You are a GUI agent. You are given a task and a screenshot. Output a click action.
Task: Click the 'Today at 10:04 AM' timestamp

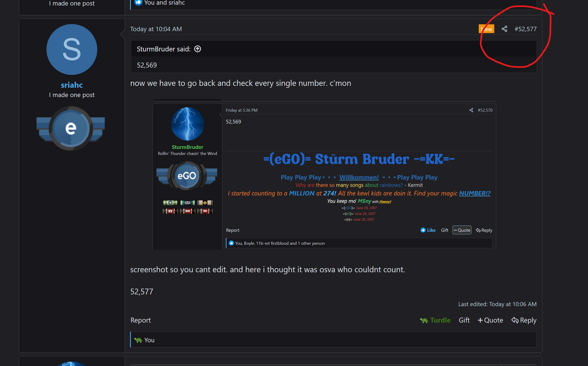tap(156, 29)
